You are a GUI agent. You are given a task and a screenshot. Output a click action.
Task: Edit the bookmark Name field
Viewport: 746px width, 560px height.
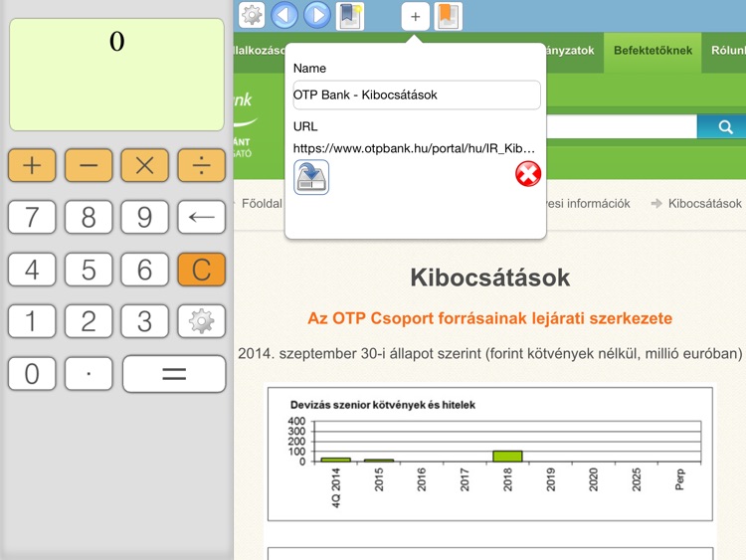tap(417, 95)
